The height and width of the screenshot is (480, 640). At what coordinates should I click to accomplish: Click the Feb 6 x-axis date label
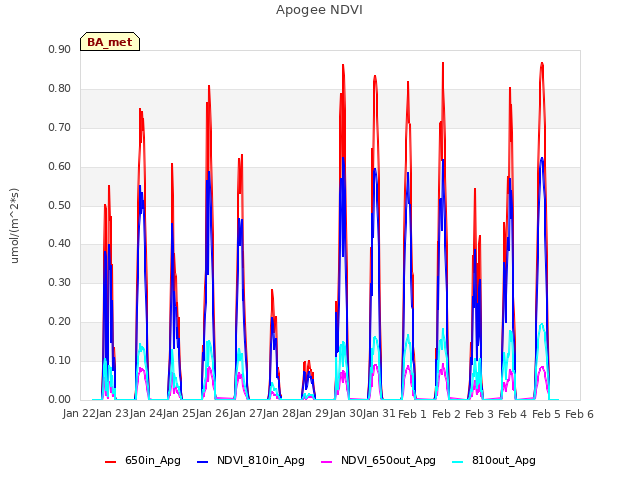(579, 414)
